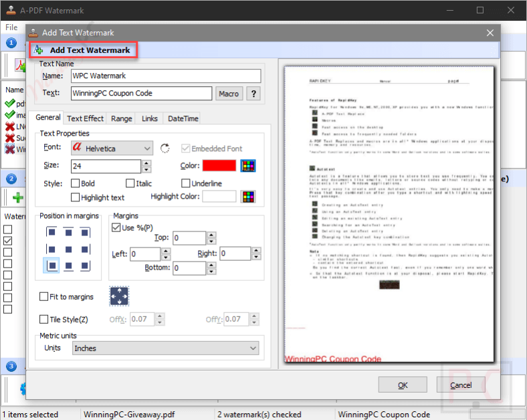Open the File menu in main window
Viewport: 527px width, 420px height.
coord(11,27)
